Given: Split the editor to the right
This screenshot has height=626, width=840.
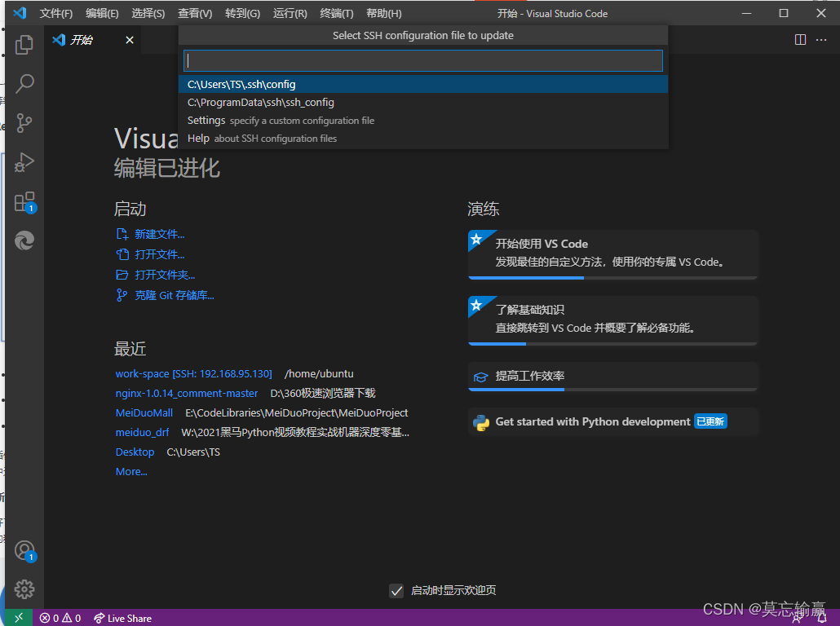Looking at the screenshot, I should coord(800,40).
